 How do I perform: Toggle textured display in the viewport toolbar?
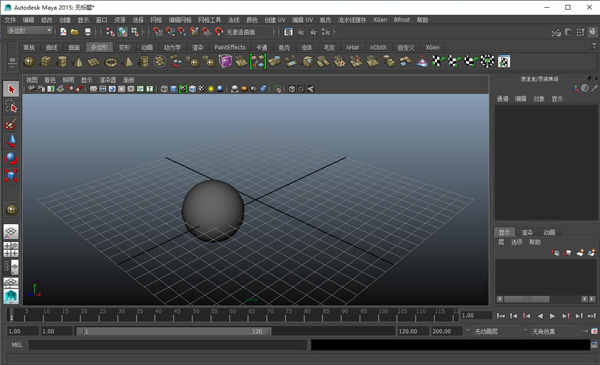[202, 89]
